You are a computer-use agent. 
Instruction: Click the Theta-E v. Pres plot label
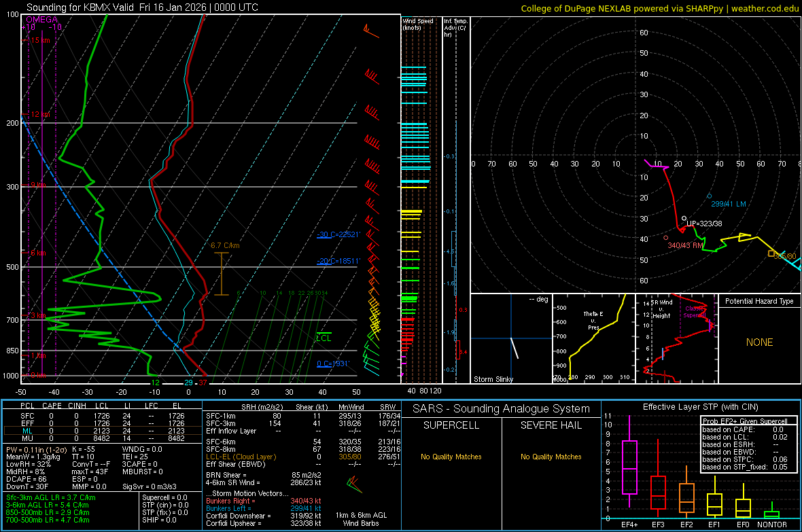pyautogui.click(x=593, y=320)
